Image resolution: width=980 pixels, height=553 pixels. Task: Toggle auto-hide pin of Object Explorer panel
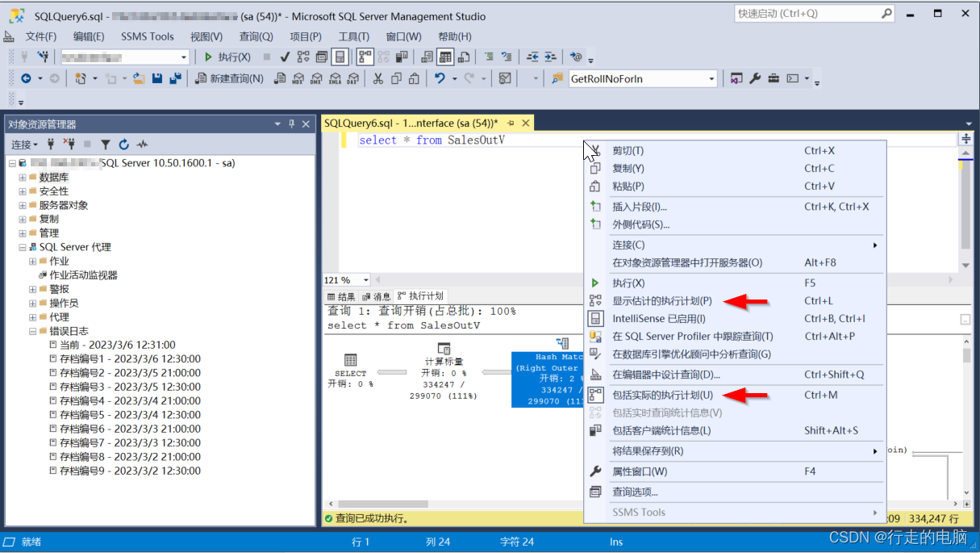292,124
